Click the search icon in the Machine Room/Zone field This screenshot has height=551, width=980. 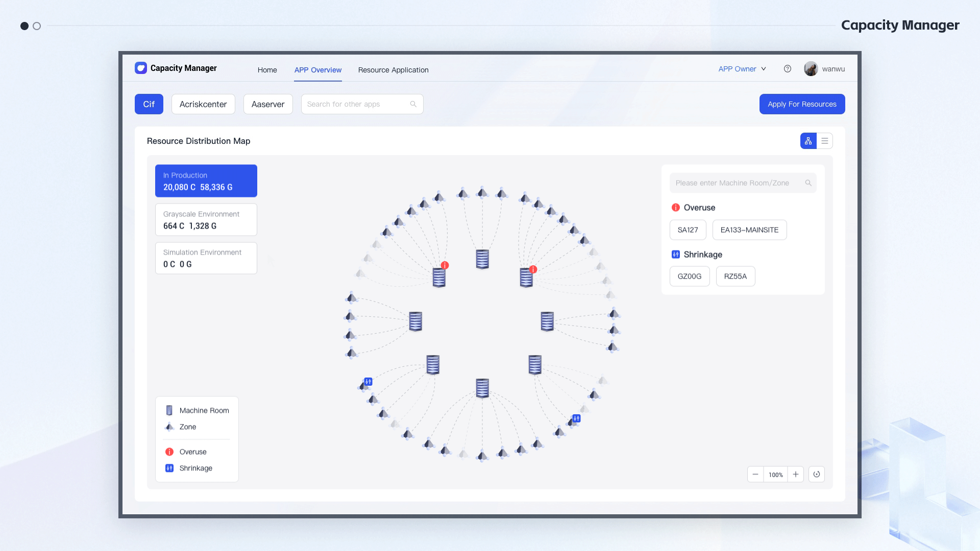pyautogui.click(x=808, y=183)
